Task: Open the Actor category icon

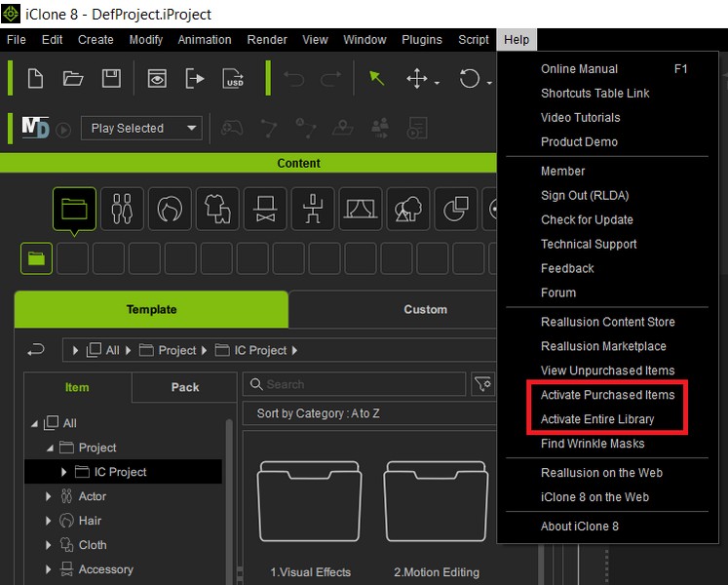Action: click(122, 209)
